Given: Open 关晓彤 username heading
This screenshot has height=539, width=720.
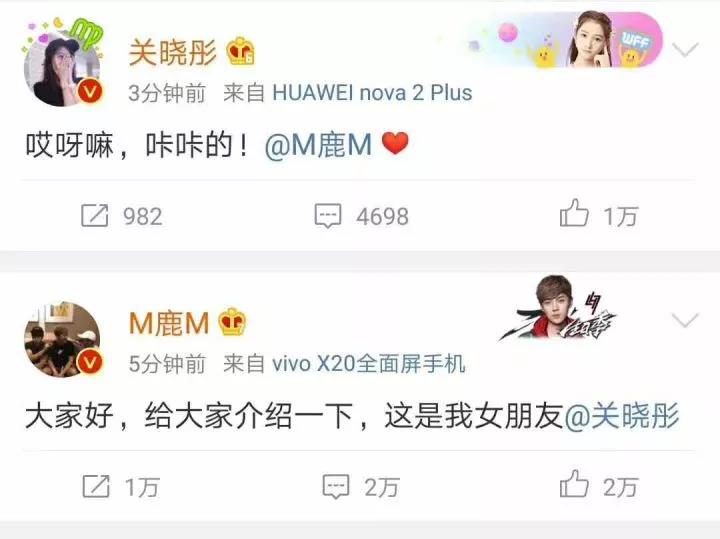Looking at the screenshot, I should 172,52.
